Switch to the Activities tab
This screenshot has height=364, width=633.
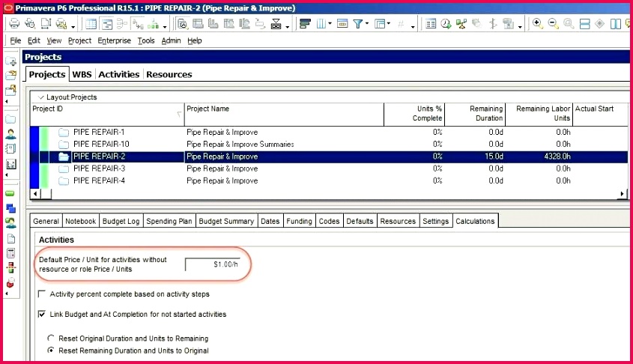click(118, 74)
